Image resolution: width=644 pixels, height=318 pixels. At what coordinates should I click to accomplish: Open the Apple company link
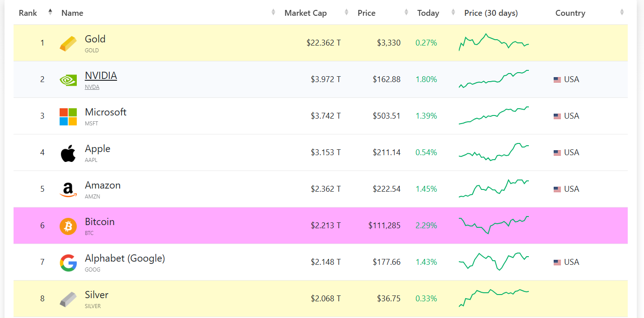98,149
